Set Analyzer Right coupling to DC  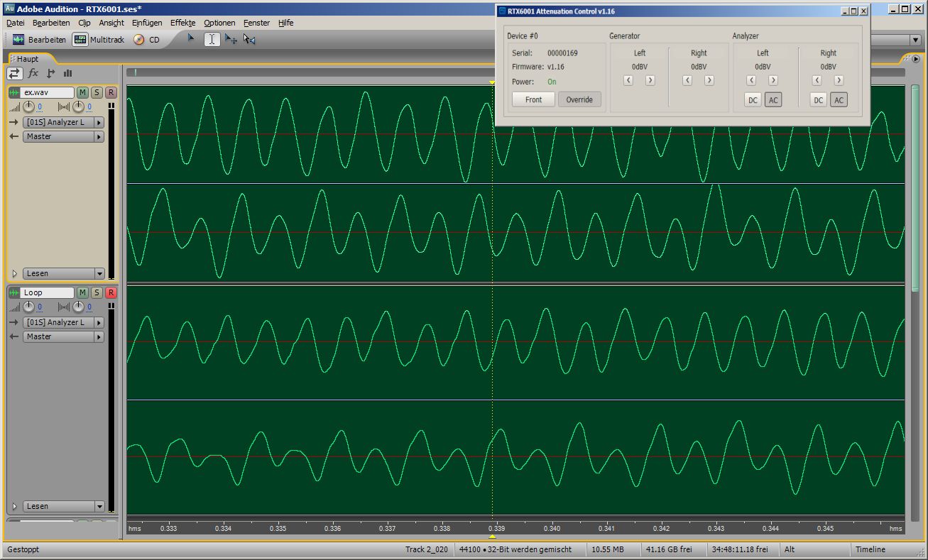[x=819, y=100]
